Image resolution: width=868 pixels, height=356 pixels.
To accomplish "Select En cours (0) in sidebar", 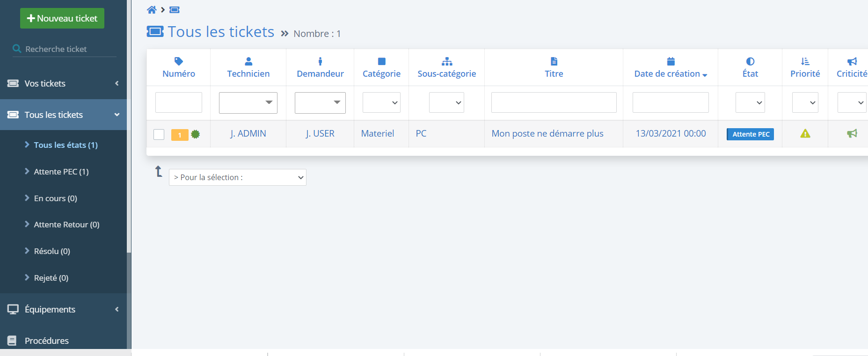I will coord(55,198).
